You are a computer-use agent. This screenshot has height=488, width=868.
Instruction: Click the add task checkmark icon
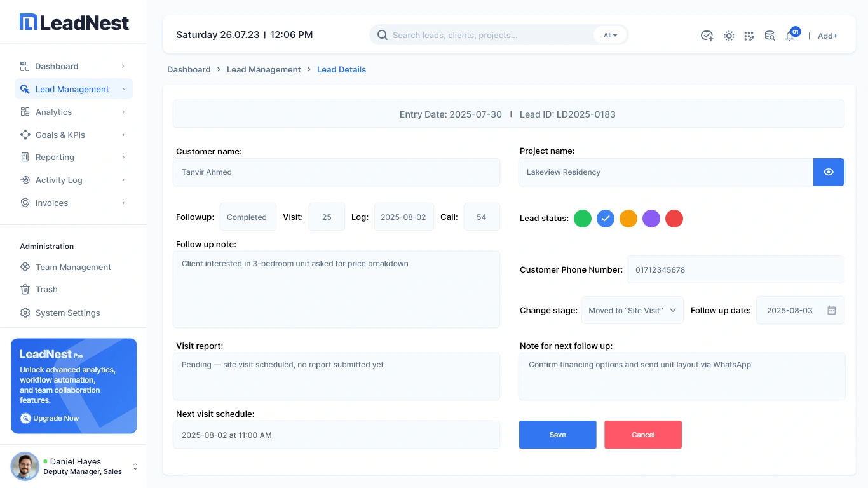707,36
